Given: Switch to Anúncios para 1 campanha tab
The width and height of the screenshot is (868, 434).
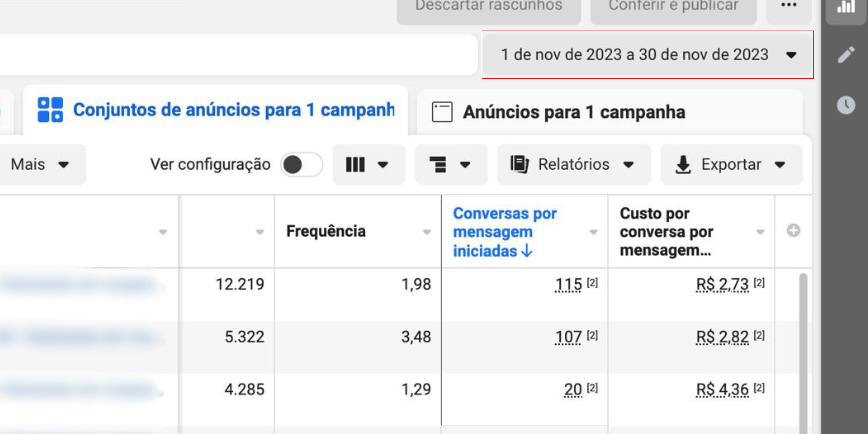Looking at the screenshot, I should coord(610,112).
